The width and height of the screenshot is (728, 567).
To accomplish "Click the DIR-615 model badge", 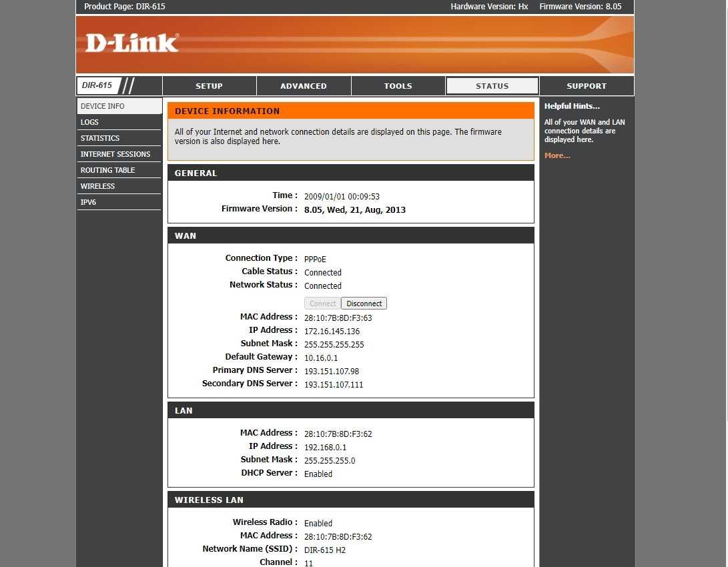I will (97, 85).
